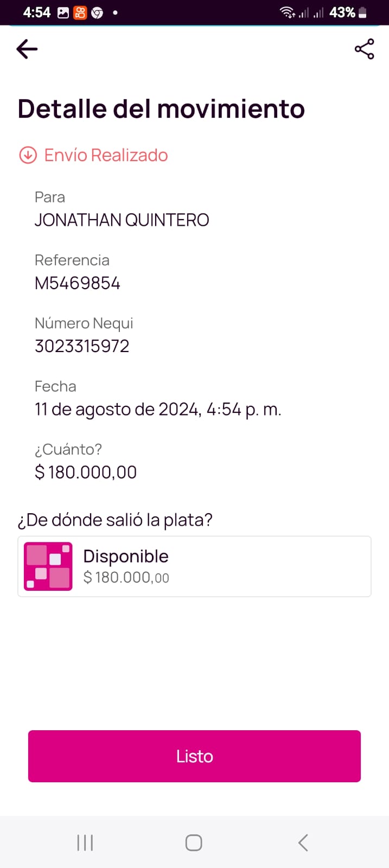Open Android recent apps button
Image resolution: width=389 pixels, height=868 pixels.
(85, 843)
